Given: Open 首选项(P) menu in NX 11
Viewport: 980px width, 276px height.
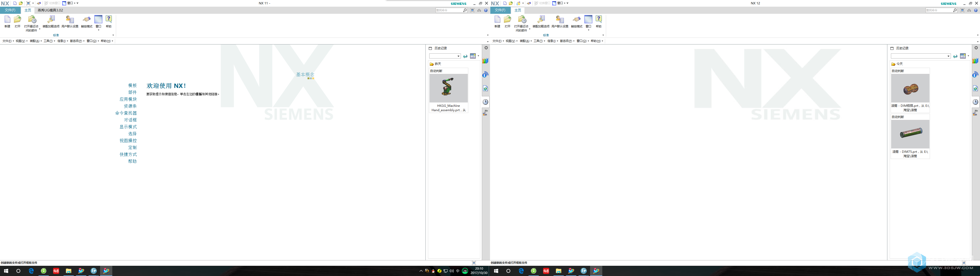Looking at the screenshot, I should (77, 41).
